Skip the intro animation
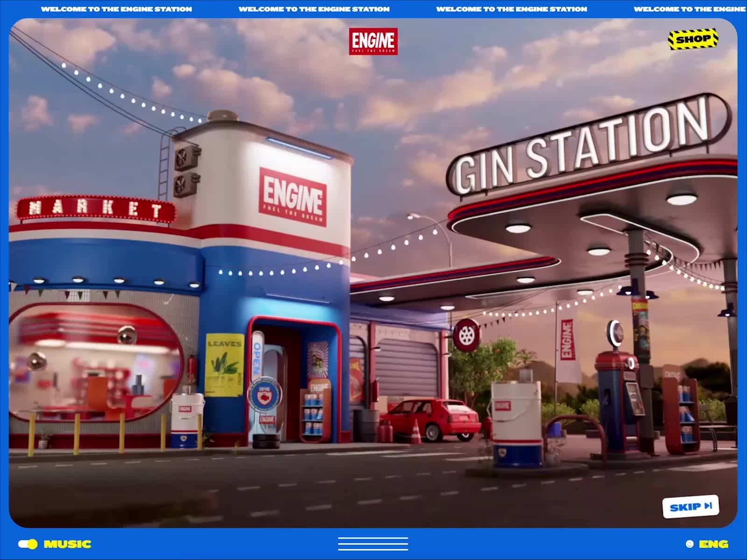The image size is (747, 560). tap(691, 506)
